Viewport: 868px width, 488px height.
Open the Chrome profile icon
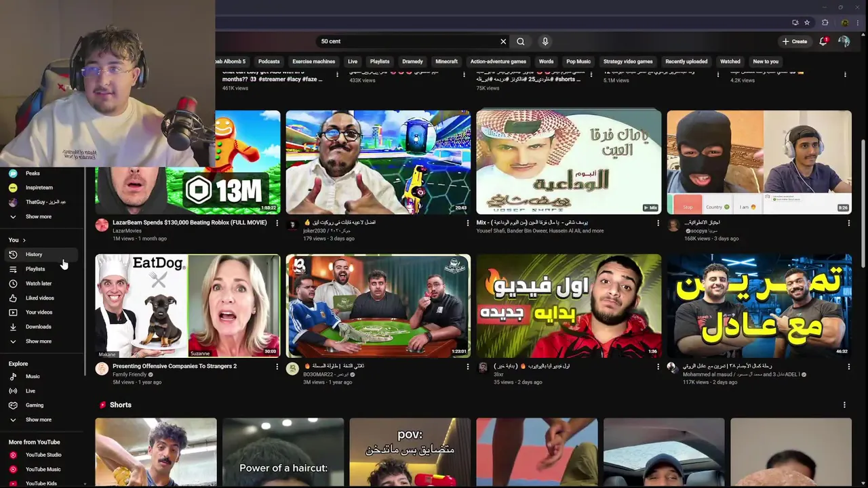tap(844, 22)
